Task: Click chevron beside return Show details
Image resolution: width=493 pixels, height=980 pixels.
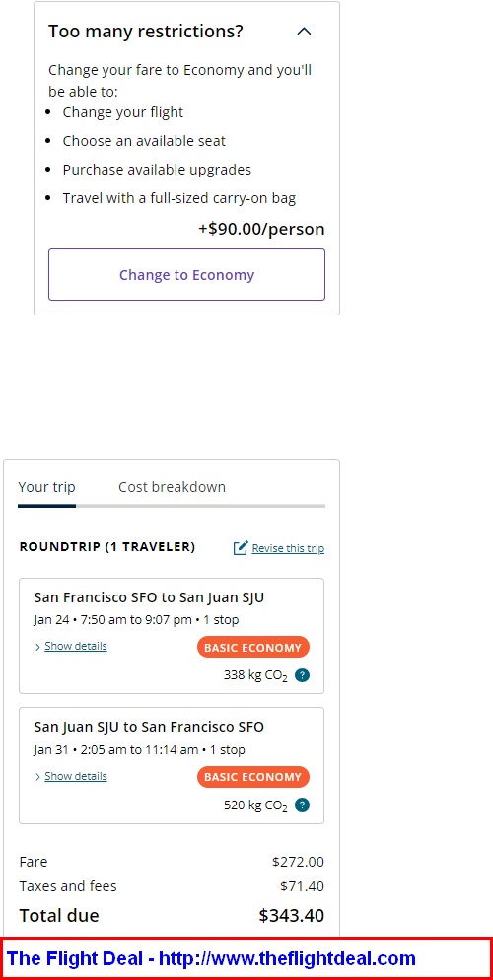Action: point(38,776)
